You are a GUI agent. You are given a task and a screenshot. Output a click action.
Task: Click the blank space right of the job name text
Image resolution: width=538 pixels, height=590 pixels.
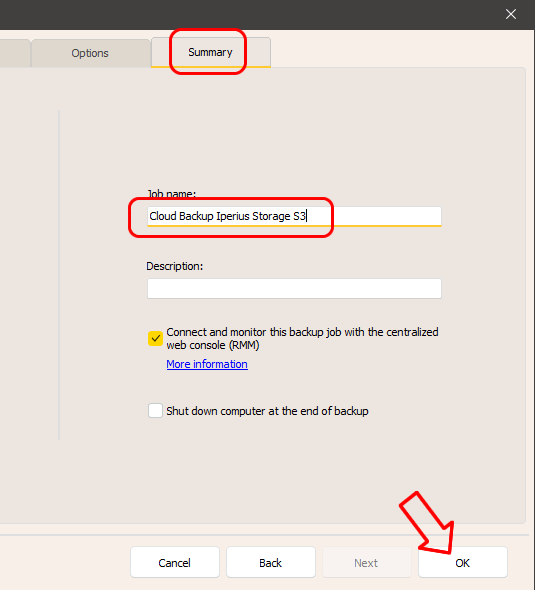(x=374, y=216)
